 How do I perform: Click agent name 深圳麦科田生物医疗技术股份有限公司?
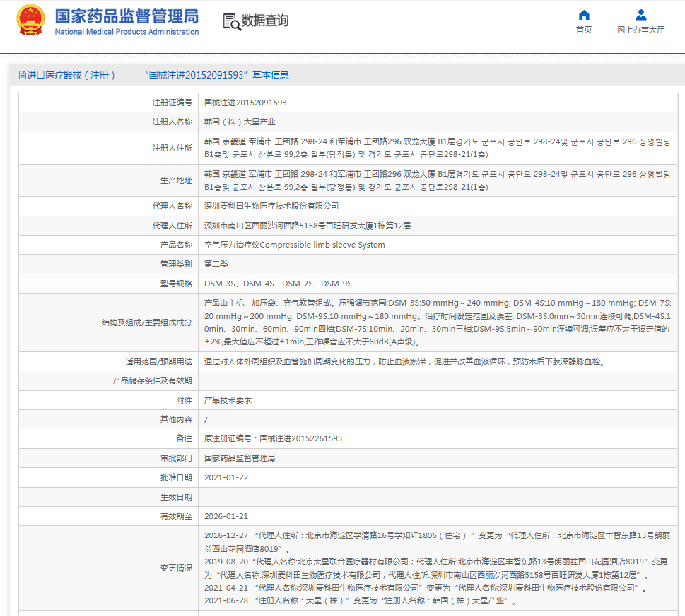click(x=271, y=206)
